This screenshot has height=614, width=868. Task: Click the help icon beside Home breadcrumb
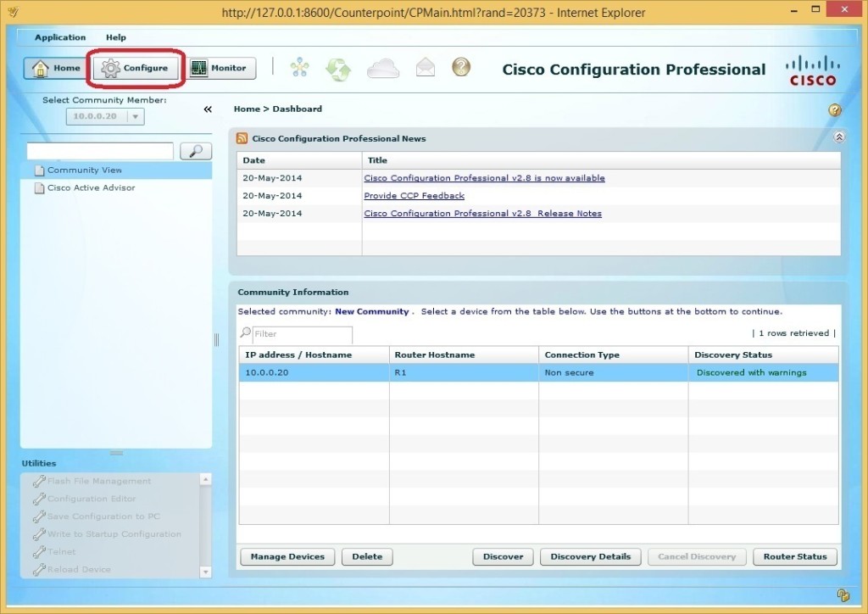(835, 110)
